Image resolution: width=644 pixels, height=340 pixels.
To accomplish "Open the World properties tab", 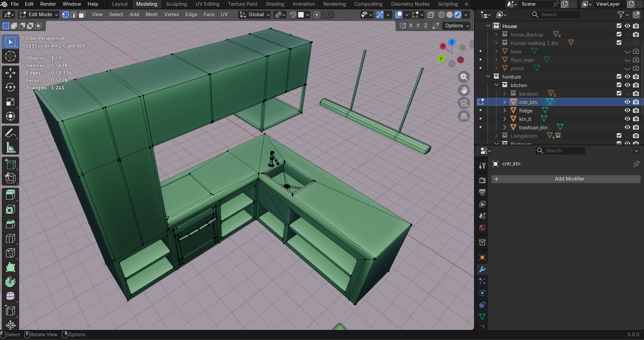I will (482, 228).
